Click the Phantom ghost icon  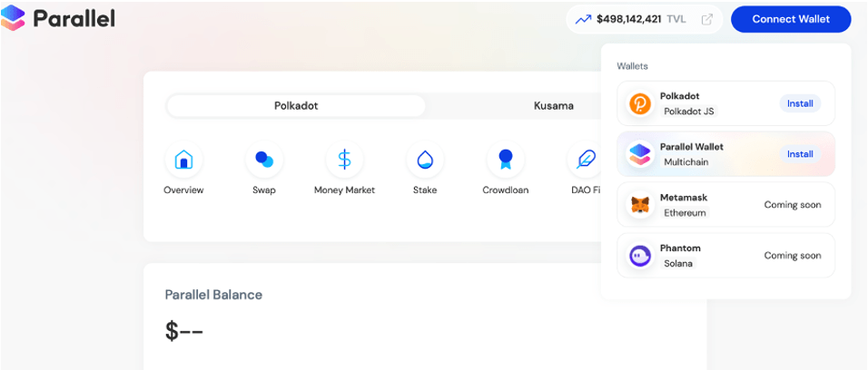click(x=640, y=256)
